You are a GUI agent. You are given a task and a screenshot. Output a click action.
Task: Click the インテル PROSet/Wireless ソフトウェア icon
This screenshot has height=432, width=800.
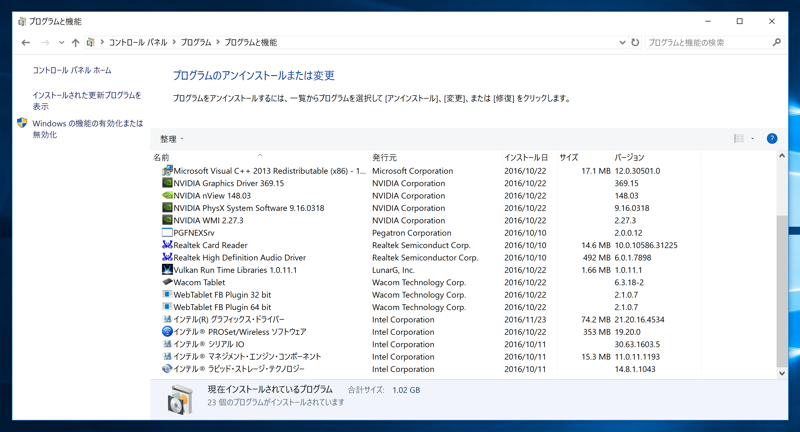[x=167, y=332]
